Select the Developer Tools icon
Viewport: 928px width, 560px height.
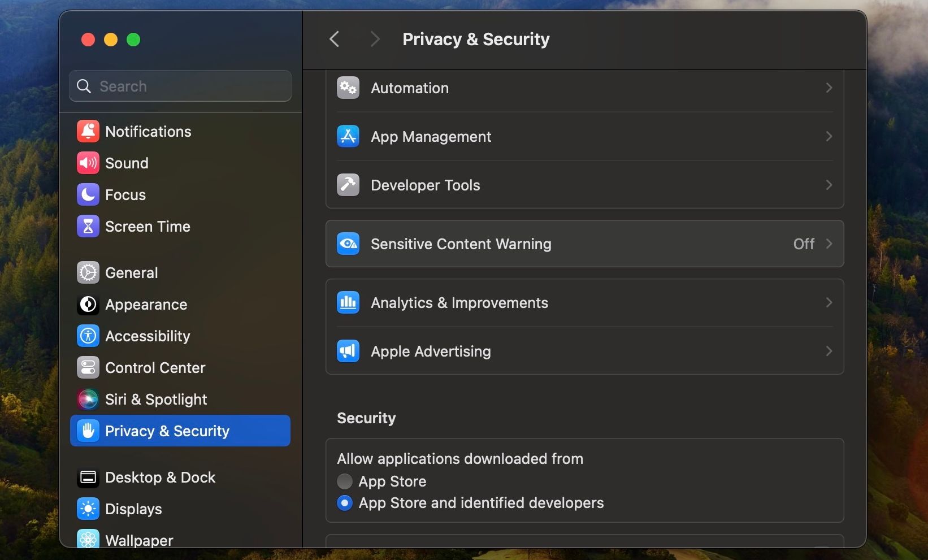click(x=348, y=185)
